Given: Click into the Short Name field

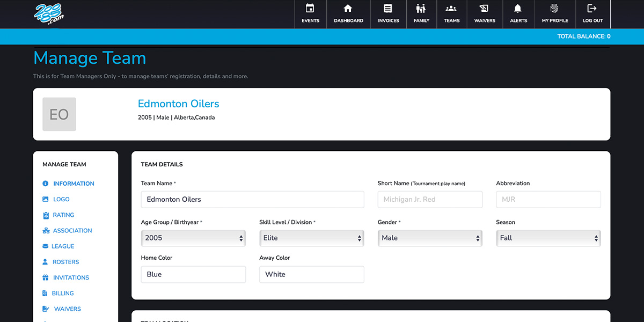Looking at the screenshot, I should tap(430, 199).
